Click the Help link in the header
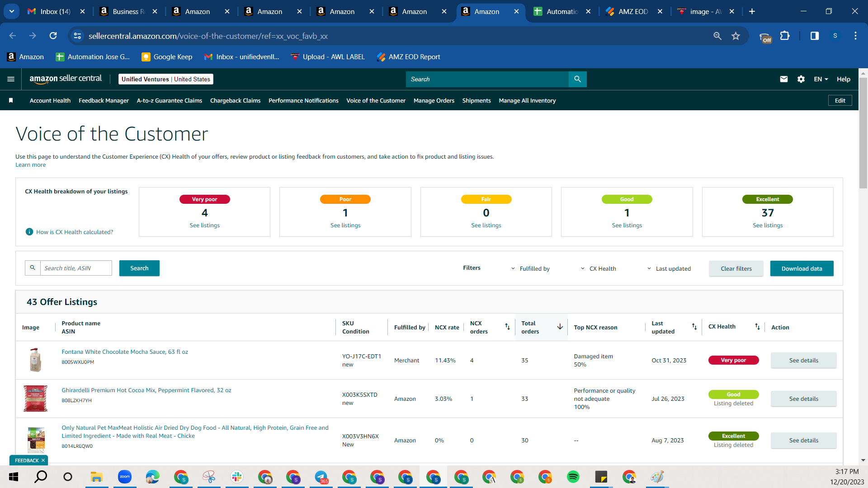Viewport: 868px width, 488px height. (843, 79)
